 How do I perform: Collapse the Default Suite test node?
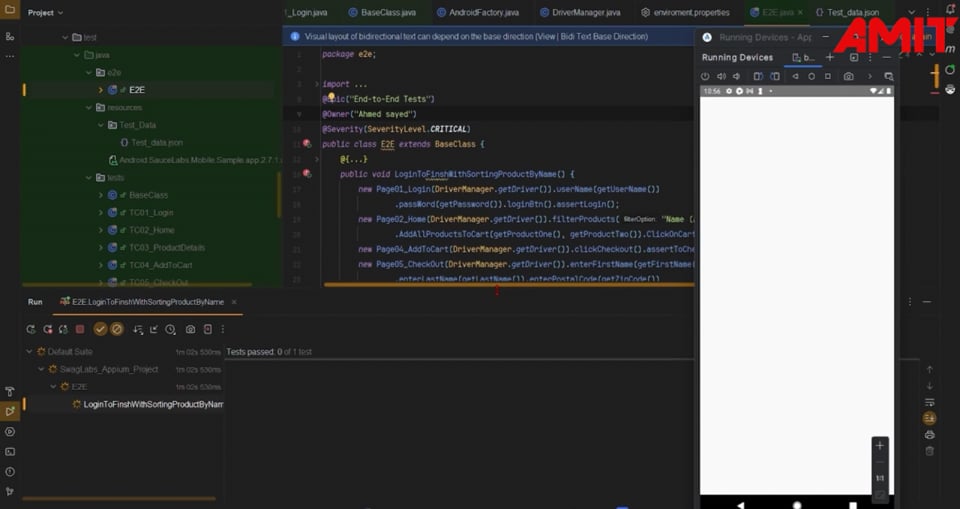click(29, 352)
